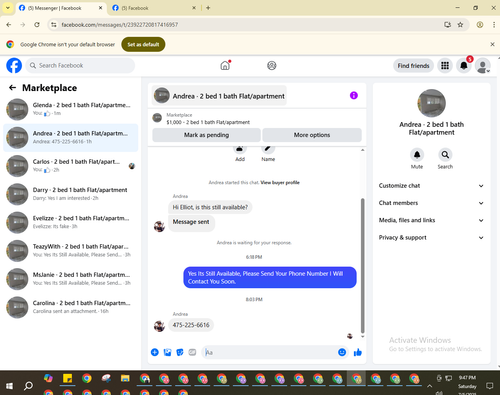The image size is (500, 395).
Task: Click the Facebook logo
Action: 14,65
